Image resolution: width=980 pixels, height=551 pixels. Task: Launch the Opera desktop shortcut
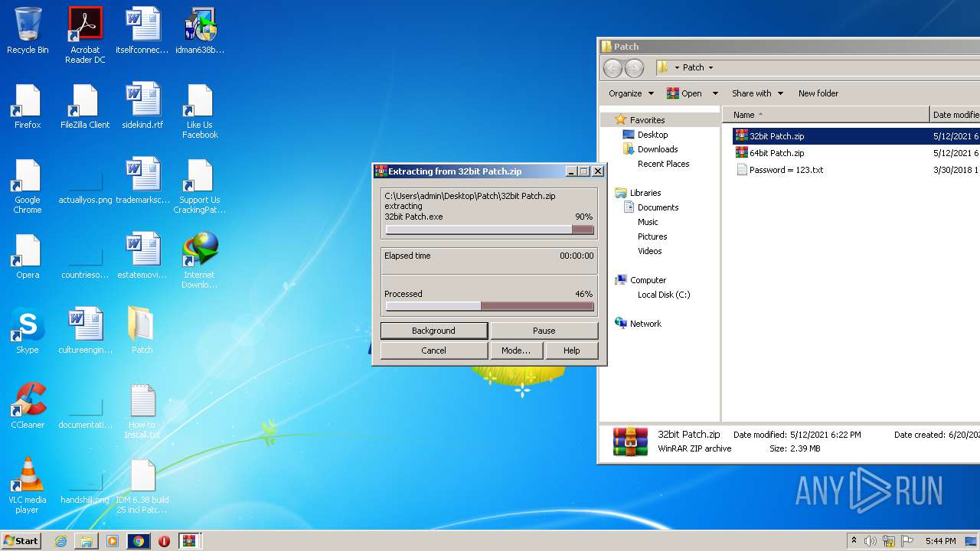tap(28, 256)
